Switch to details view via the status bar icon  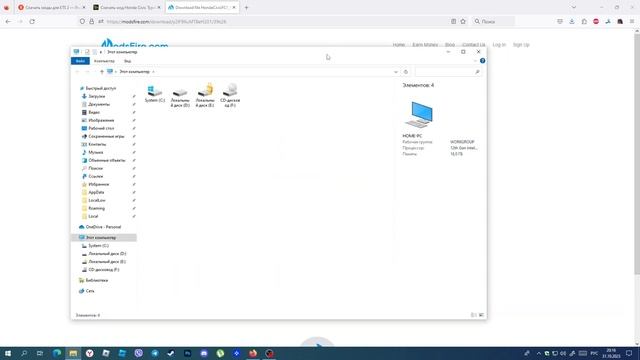click(473, 315)
